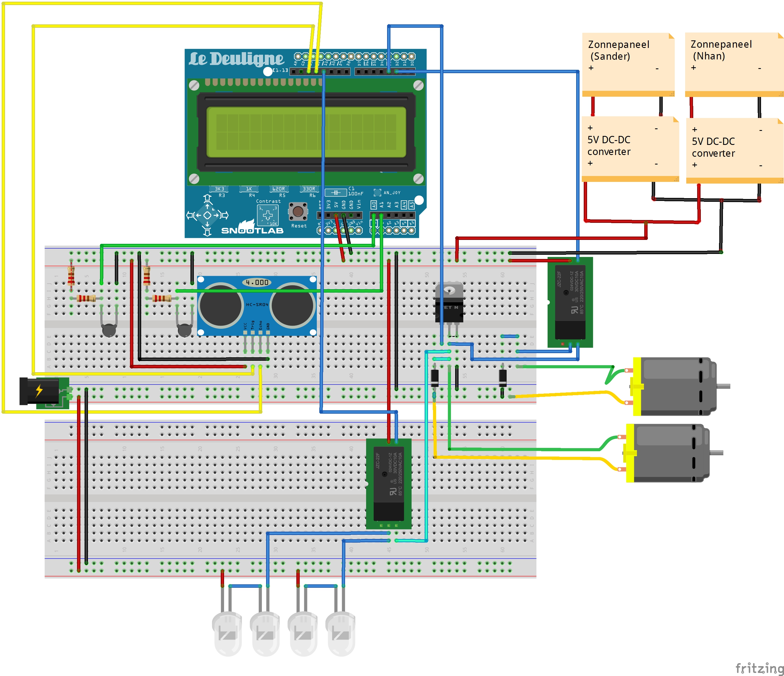Screen dimensions: 784x676
Task: Select the Zonnepaneel (Nhan) note
Action: [734, 64]
